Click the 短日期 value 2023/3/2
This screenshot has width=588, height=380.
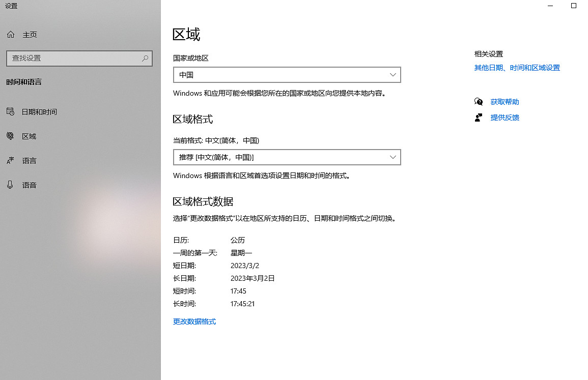(x=245, y=265)
